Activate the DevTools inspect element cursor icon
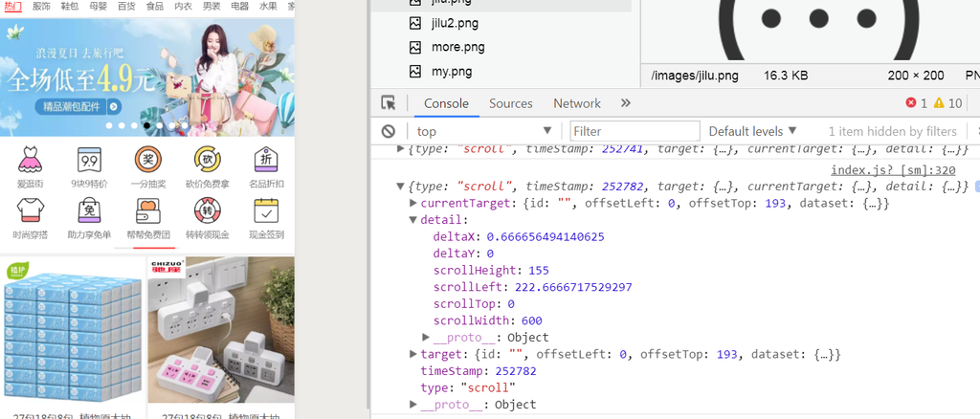 click(x=389, y=103)
